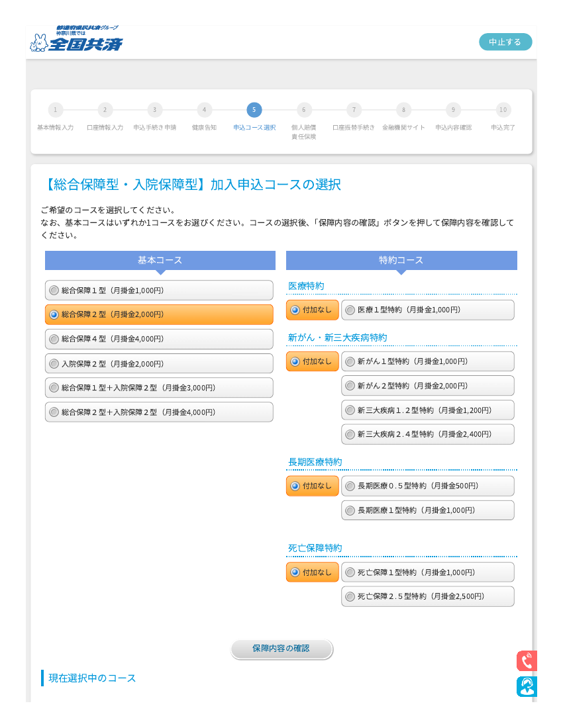
Task: Select 付加なし under 新がん・新三大疾病特約
Action: [x=312, y=361]
